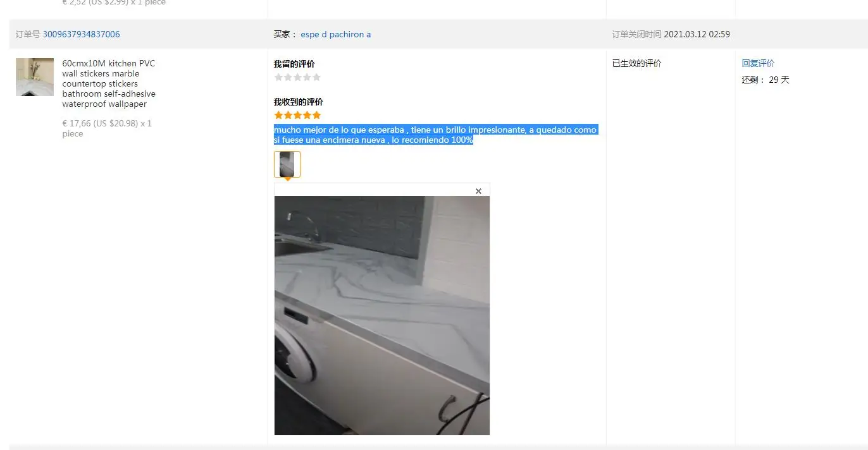This screenshot has width=868, height=450.
Task: Select the fifth gray star under 我留的评价
Action: coord(316,77)
